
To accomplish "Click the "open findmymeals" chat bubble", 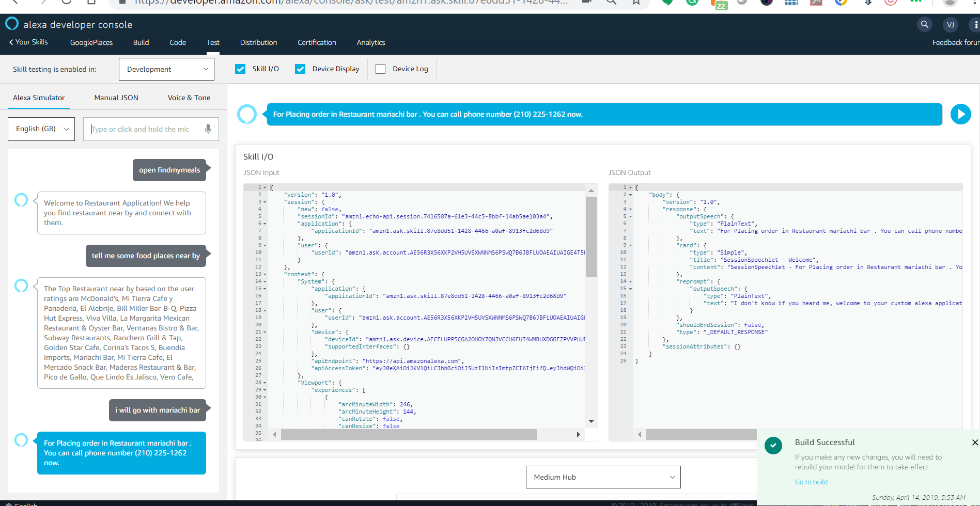I will 169,170.
